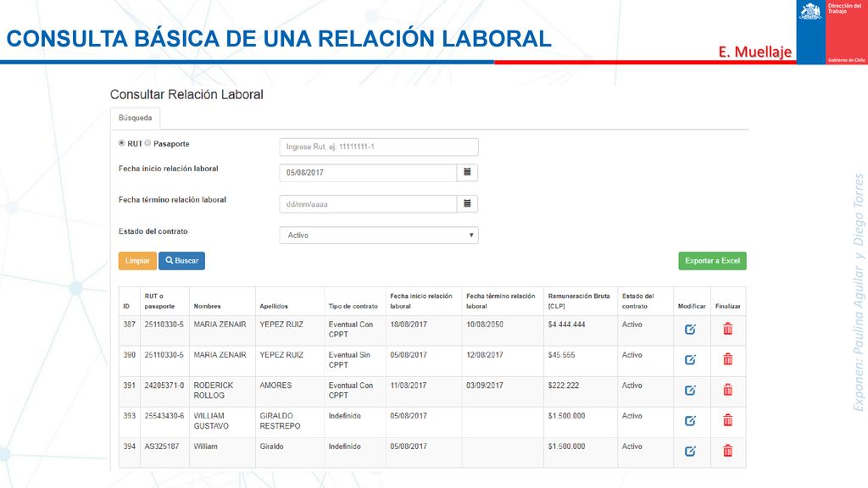Click trash icon for row ID 390
The width and height of the screenshot is (868, 488).
tap(728, 359)
